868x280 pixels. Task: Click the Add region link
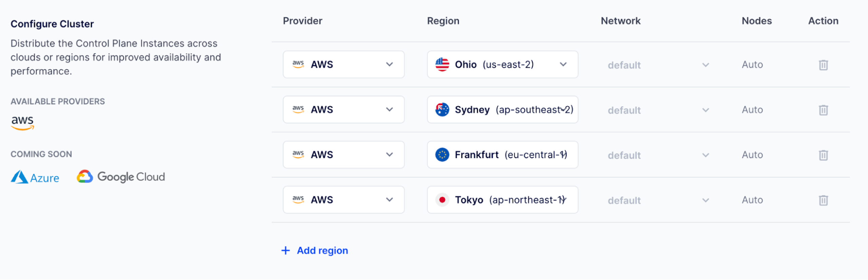pyautogui.click(x=322, y=251)
